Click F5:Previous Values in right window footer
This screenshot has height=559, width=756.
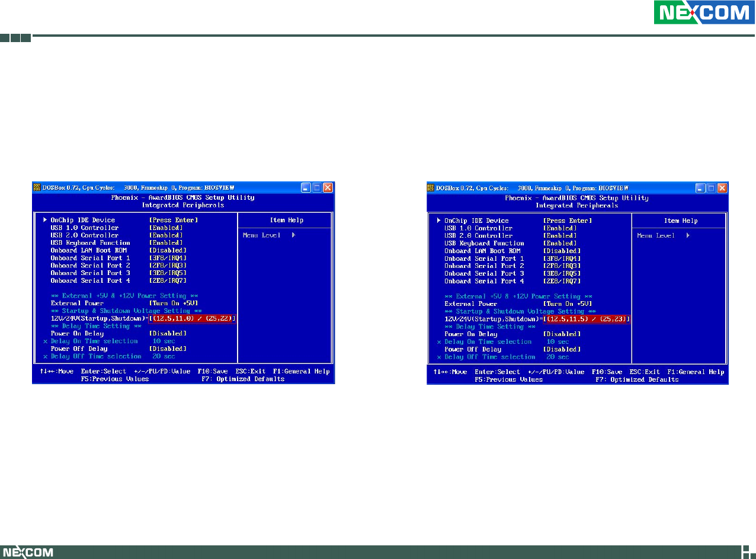tap(509, 379)
